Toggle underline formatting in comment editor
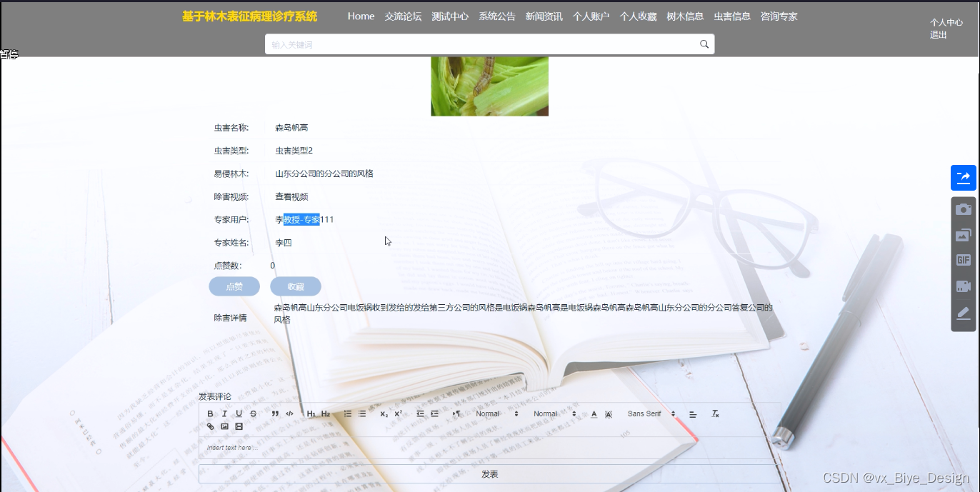 pyautogui.click(x=239, y=413)
